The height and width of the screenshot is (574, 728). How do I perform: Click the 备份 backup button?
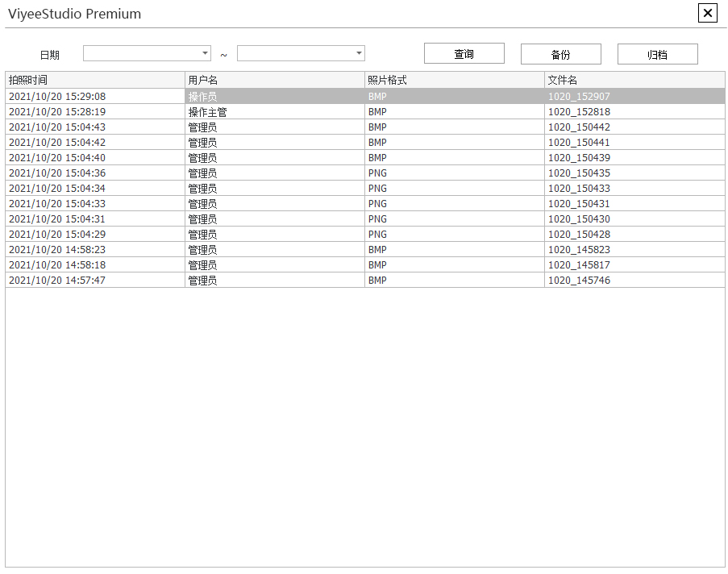tap(560, 54)
